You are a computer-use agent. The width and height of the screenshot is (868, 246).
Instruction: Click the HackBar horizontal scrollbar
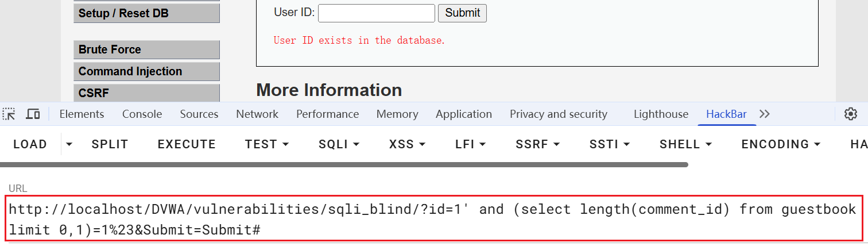coord(344,165)
